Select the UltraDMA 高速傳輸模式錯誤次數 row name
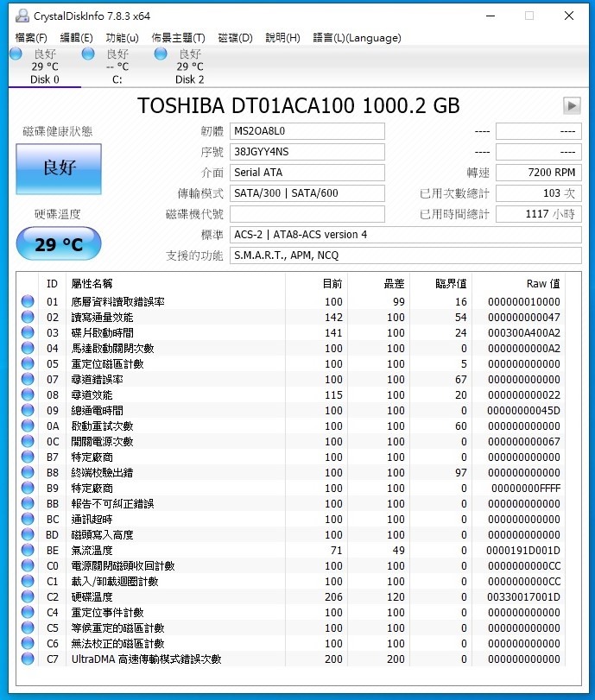Viewport: 595px width, 700px height. (147, 659)
